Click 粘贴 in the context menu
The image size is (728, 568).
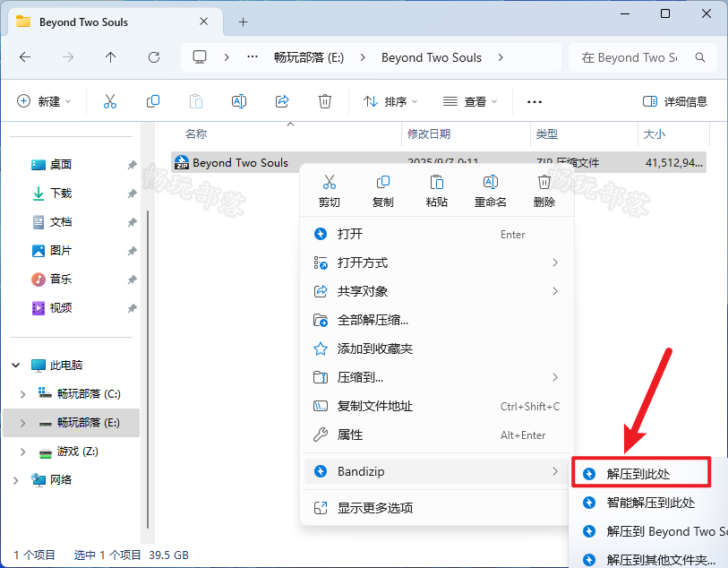pyautogui.click(x=436, y=192)
